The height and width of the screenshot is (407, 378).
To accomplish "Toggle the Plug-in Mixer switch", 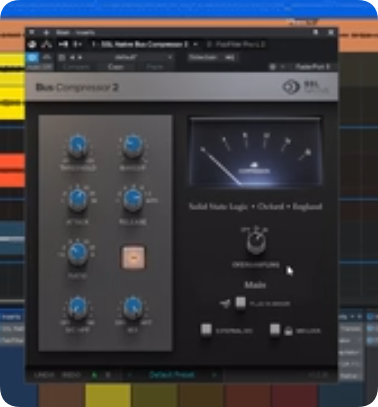I will tap(240, 303).
